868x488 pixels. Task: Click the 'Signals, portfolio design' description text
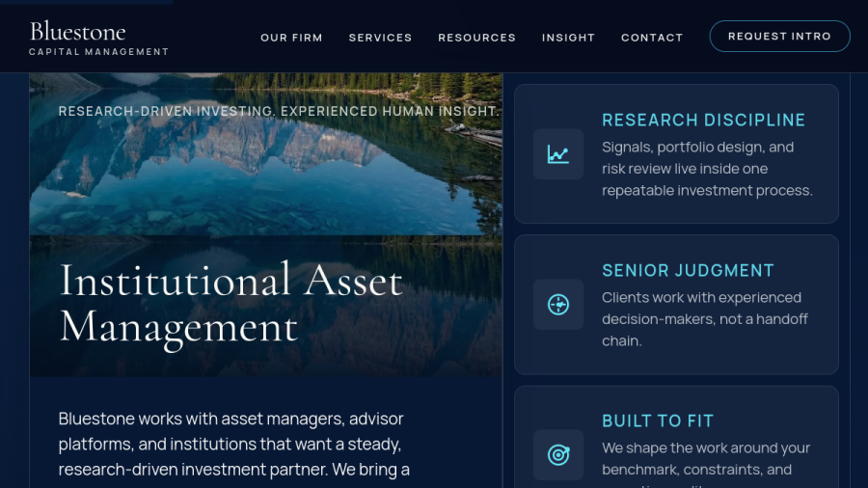[708, 169]
